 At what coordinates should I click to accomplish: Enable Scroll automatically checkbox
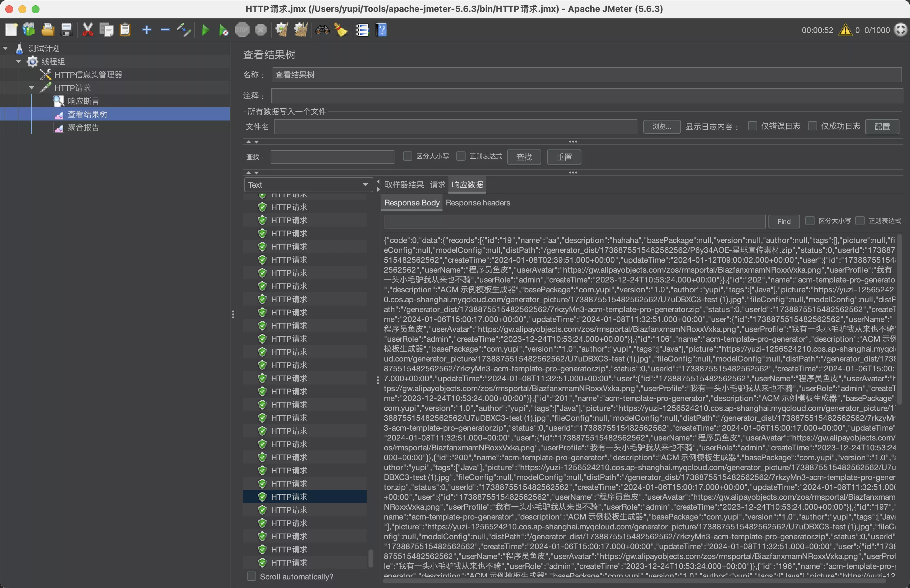click(x=251, y=576)
